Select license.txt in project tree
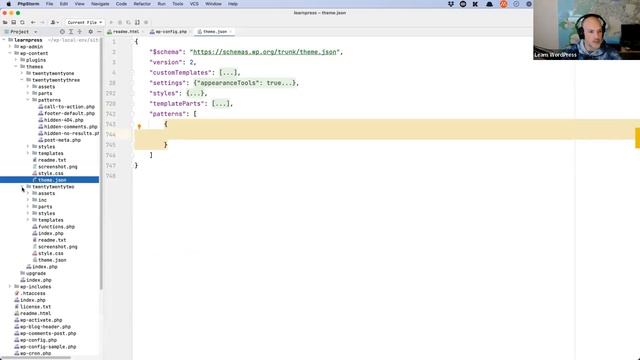 [x=36, y=307]
